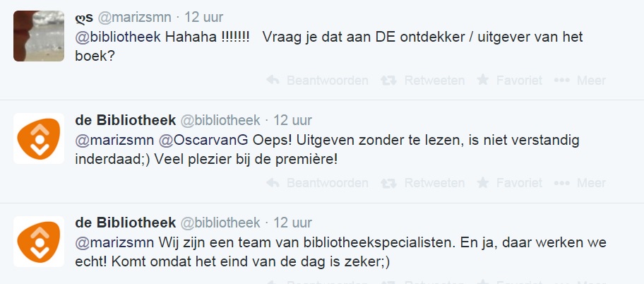This screenshot has width=644, height=284.
Task: Favorite marizsmn's tweet with the star icon
Action: (x=482, y=81)
